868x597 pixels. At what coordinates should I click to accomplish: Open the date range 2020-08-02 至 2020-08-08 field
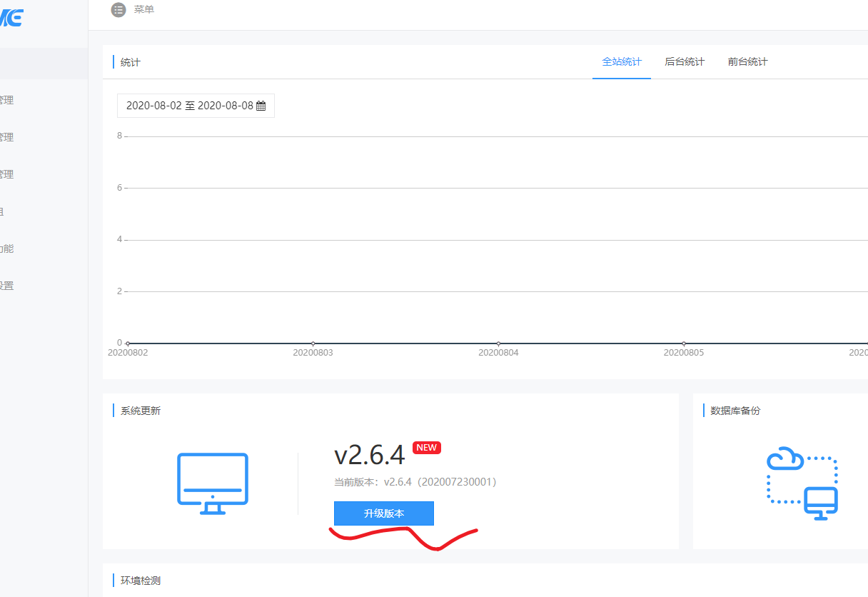coord(196,106)
